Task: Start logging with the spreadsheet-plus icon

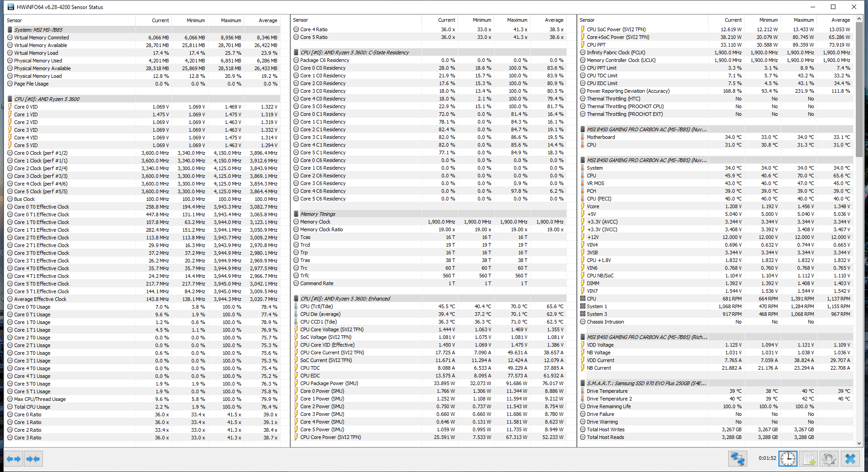Action: (x=808, y=459)
